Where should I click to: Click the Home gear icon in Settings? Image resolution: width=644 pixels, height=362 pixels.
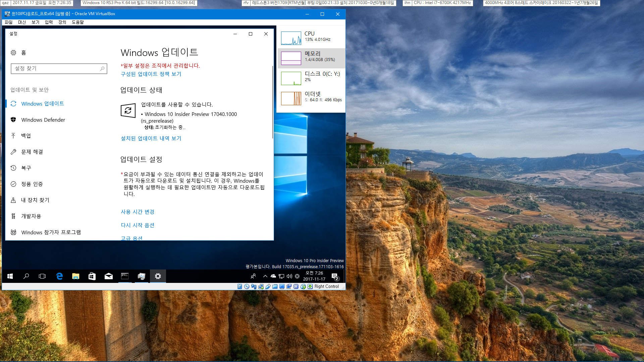click(x=13, y=53)
